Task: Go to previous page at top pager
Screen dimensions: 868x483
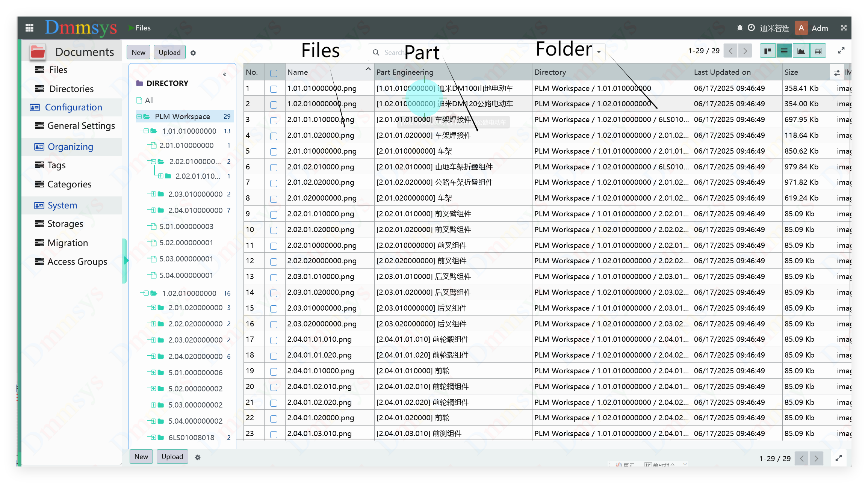Action: coord(730,51)
